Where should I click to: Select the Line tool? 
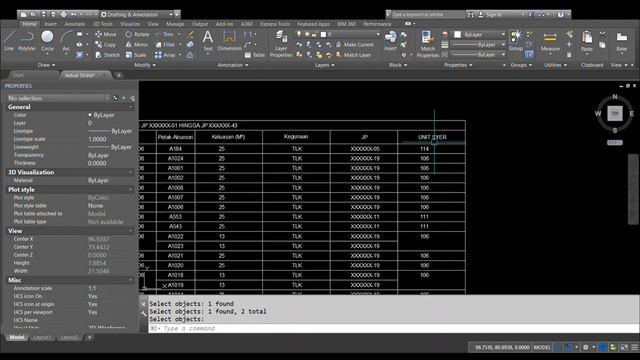9,41
